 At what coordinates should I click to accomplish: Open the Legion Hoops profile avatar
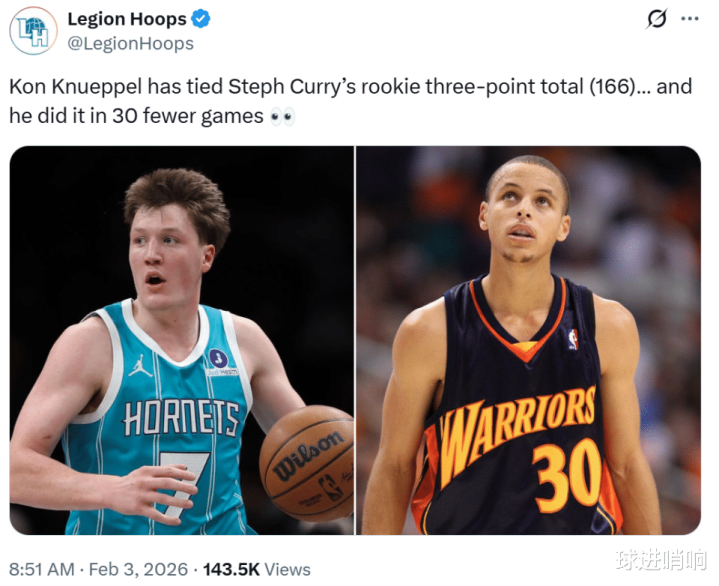(33, 31)
